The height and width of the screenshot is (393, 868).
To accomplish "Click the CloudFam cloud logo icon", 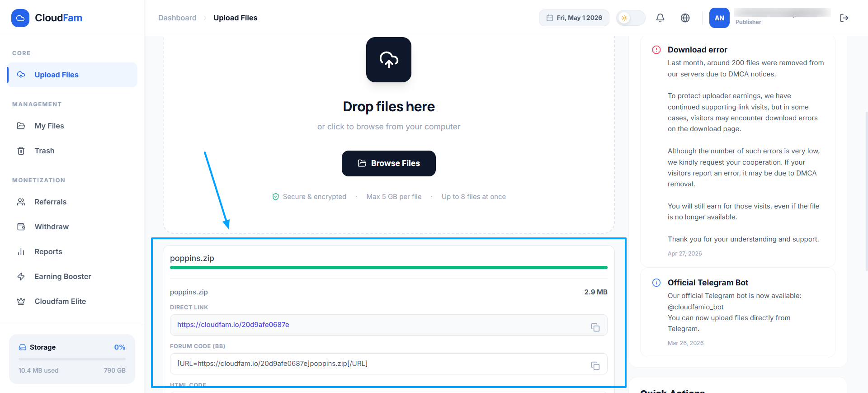I will coord(20,18).
